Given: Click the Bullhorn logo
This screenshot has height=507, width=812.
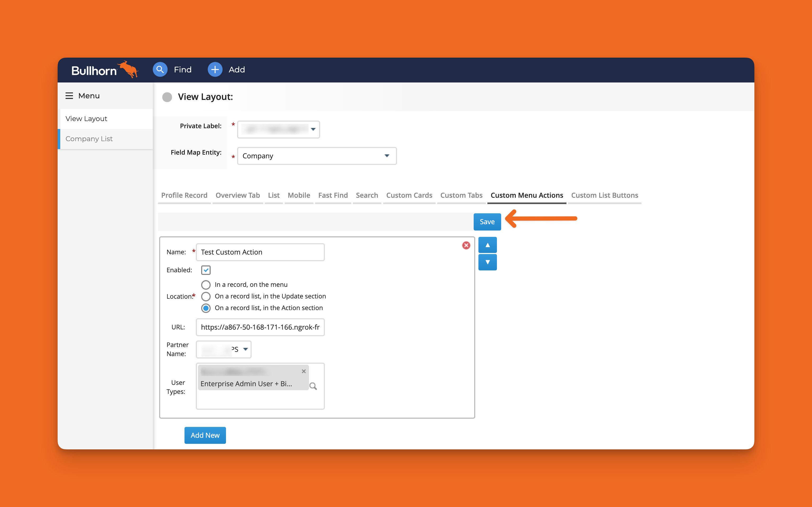Looking at the screenshot, I should point(104,70).
